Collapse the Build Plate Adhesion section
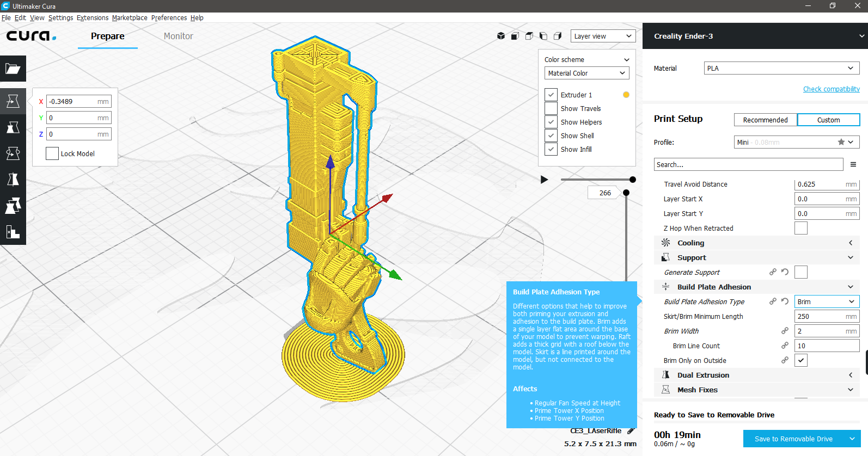The width and height of the screenshot is (868, 456). [757, 287]
